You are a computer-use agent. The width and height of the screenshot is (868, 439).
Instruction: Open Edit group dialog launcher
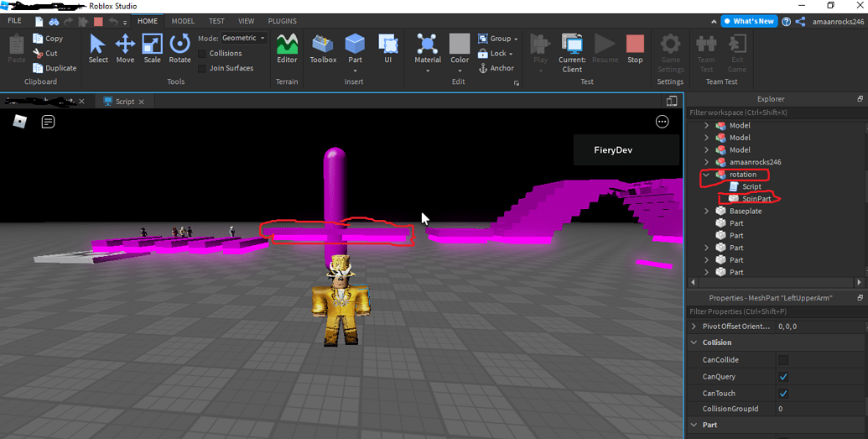point(517,83)
